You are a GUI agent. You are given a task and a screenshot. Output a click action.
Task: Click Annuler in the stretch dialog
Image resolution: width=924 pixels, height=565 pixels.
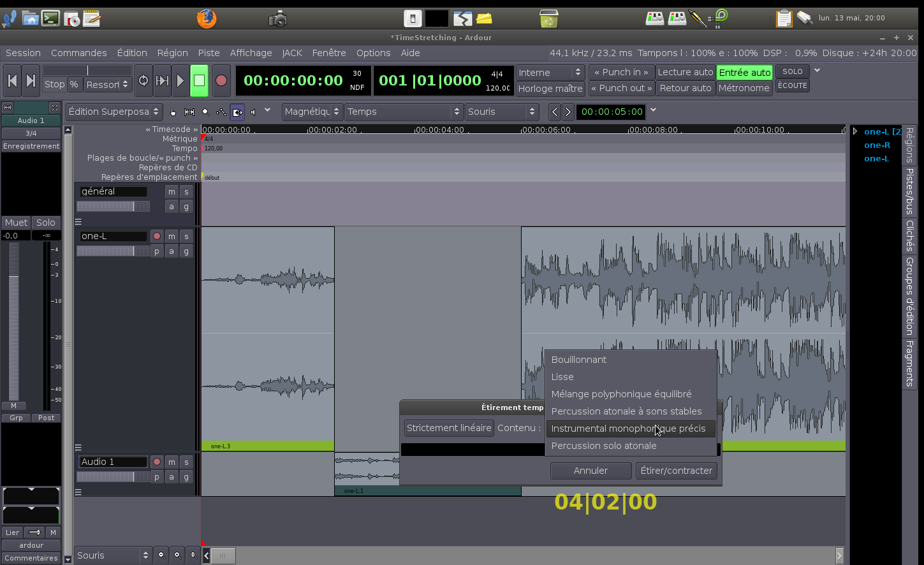pyautogui.click(x=590, y=471)
